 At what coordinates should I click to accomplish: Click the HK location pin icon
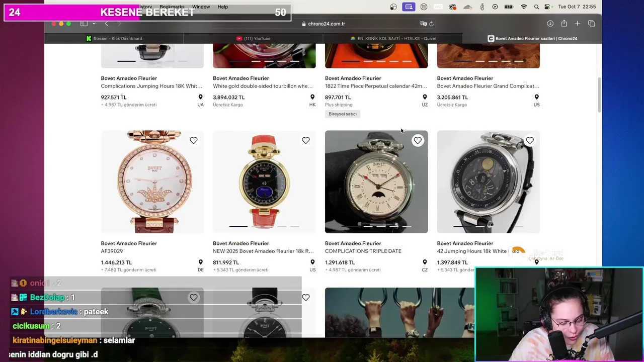[x=312, y=98]
